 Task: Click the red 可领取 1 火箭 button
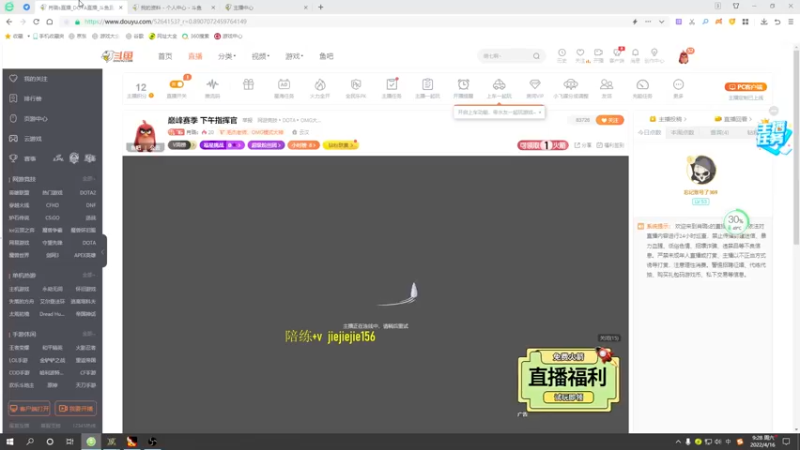tap(542, 145)
